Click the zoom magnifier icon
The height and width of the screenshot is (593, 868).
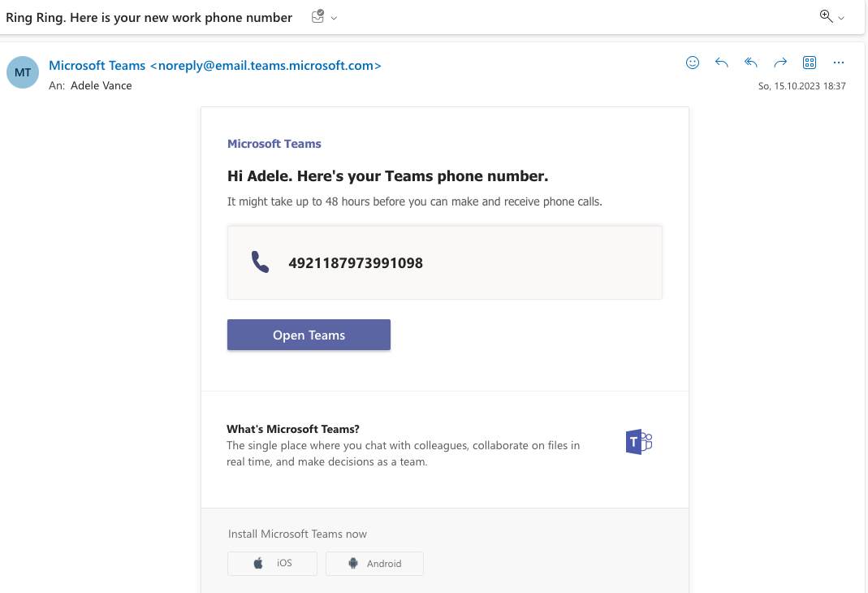point(826,16)
